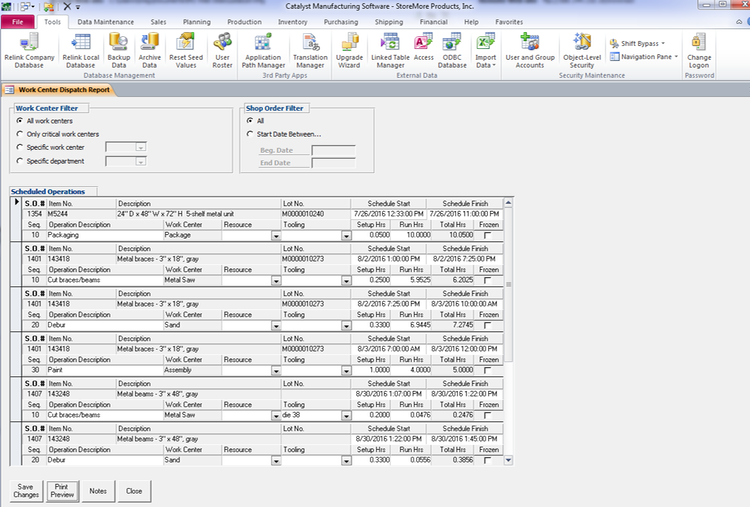Click the Notes button
The image size is (750, 507).
click(x=98, y=491)
